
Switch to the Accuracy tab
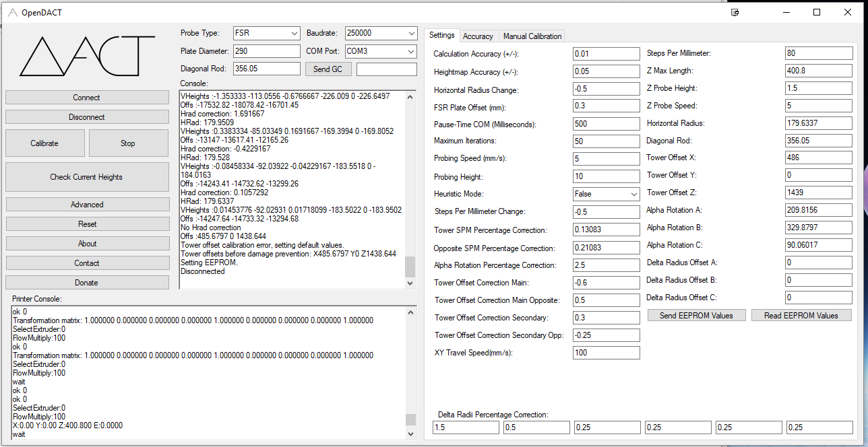click(478, 36)
